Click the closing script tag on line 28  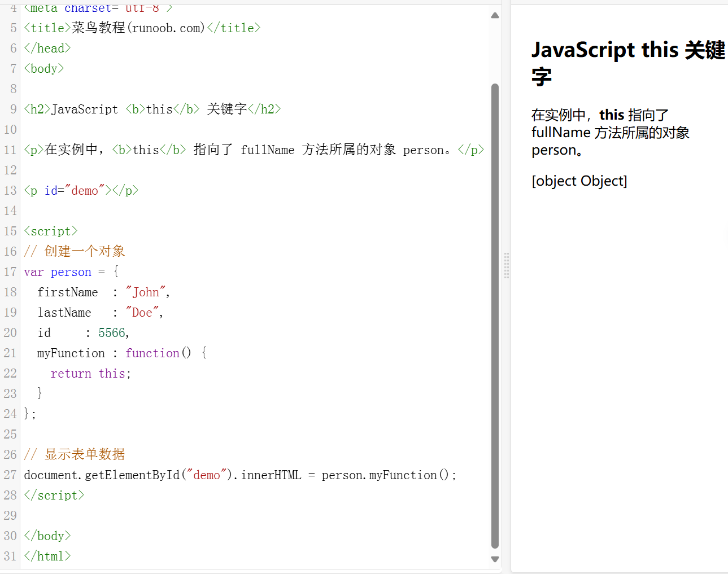coord(54,496)
